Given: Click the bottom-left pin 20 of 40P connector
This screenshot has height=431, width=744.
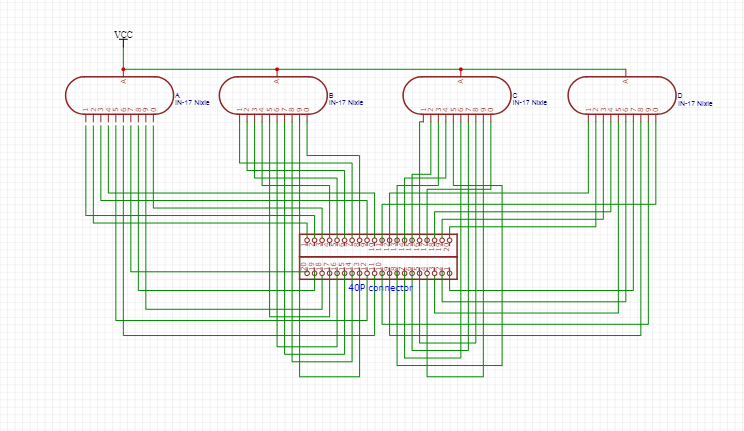Looking at the screenshot, I should pos(307,273).
